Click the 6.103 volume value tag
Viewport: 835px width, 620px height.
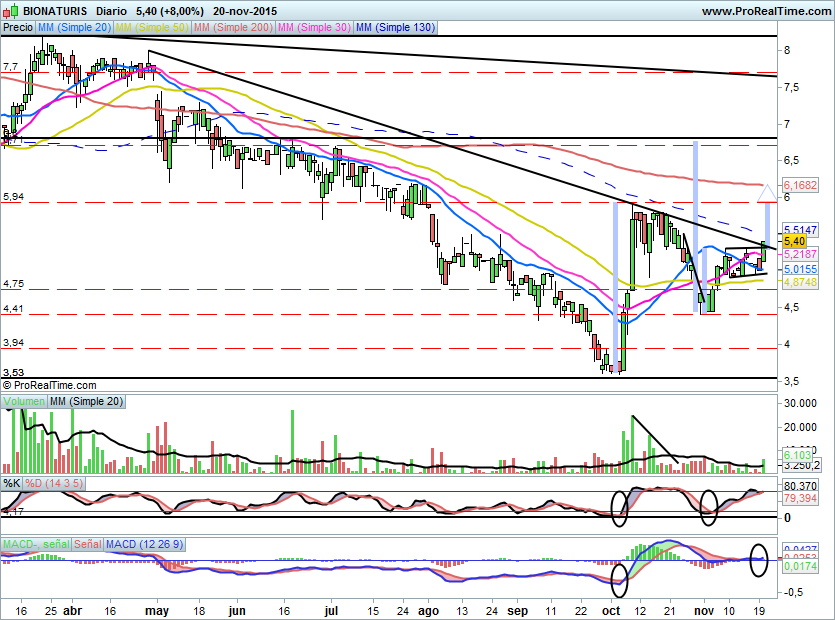[x=797, y=455]
